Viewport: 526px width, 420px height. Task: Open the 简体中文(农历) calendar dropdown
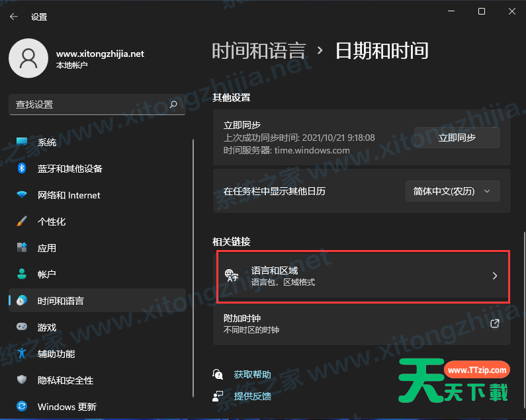(453, 191)
